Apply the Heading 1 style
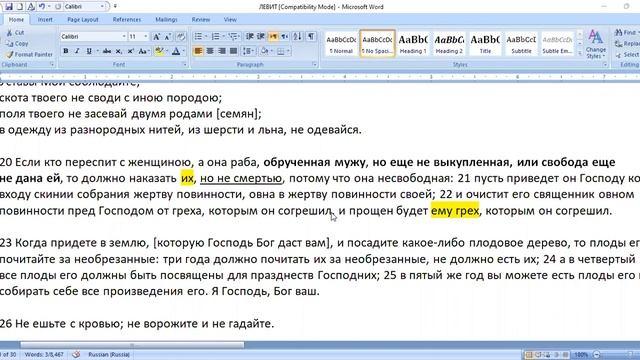 pyautogui.click(x=413, y=44)
